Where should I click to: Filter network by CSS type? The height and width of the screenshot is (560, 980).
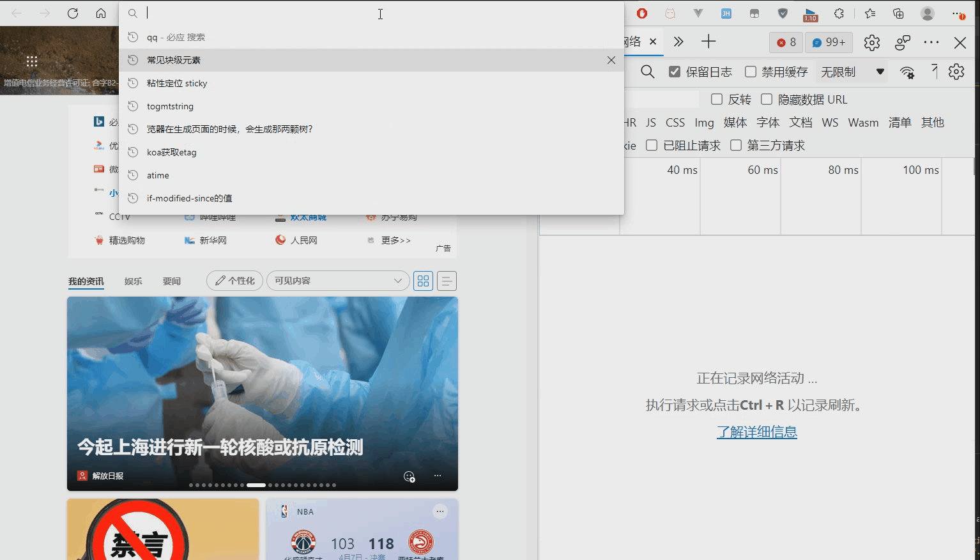(x=675, y=122)
